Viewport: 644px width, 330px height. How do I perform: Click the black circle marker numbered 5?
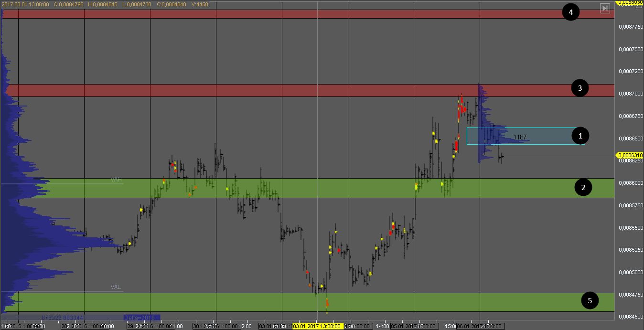point(590,300)
